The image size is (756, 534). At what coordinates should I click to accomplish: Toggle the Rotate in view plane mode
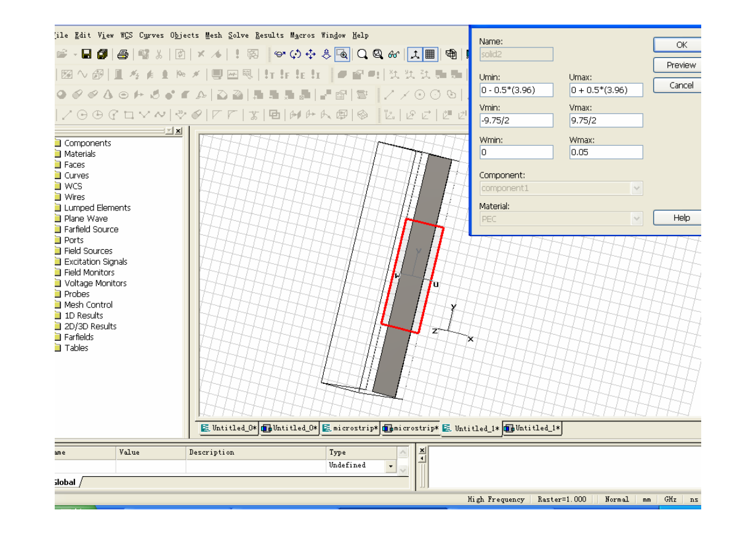[x=296, y=54]
